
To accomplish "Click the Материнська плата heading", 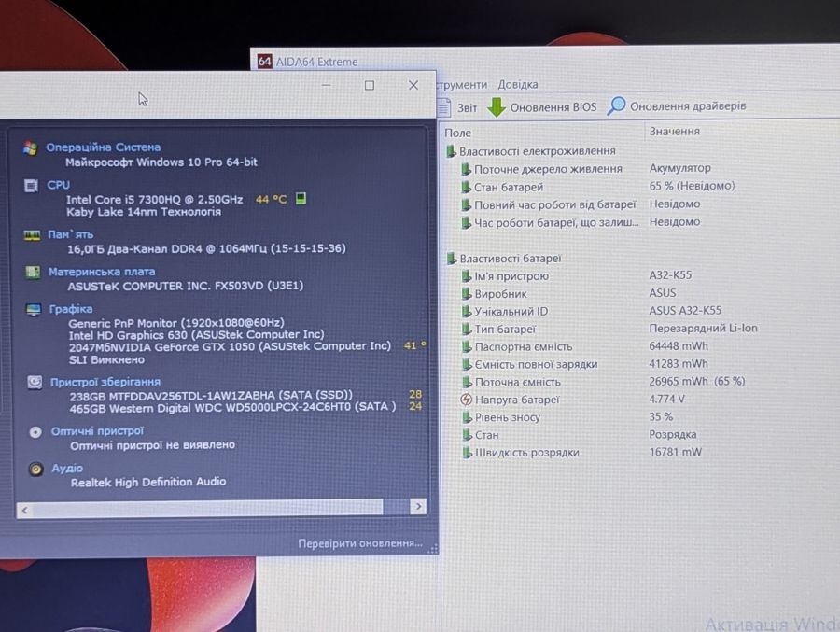I will [102, 272].
